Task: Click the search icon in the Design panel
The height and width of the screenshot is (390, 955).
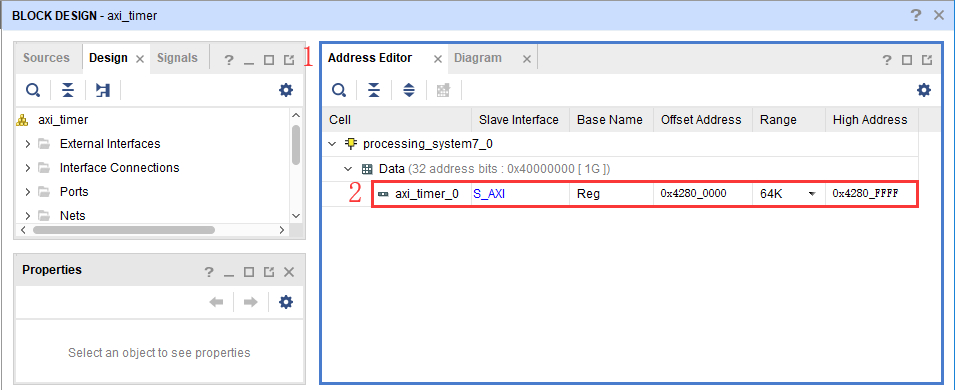Action: [33, 90]
